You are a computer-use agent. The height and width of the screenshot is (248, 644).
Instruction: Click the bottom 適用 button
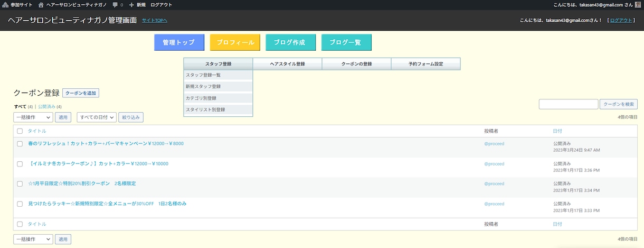[x=63, y=240]
